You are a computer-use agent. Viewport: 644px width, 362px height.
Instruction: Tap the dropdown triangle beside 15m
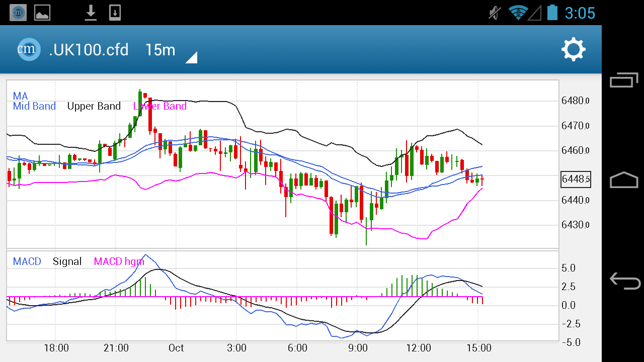pos(192,57)
